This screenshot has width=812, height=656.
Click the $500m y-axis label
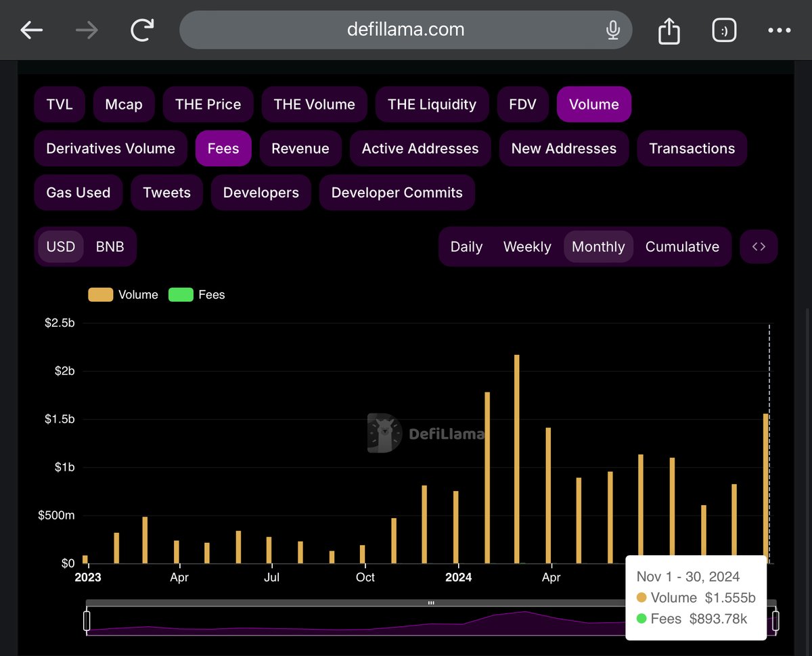pyautogui.click(x=57, y=515)
